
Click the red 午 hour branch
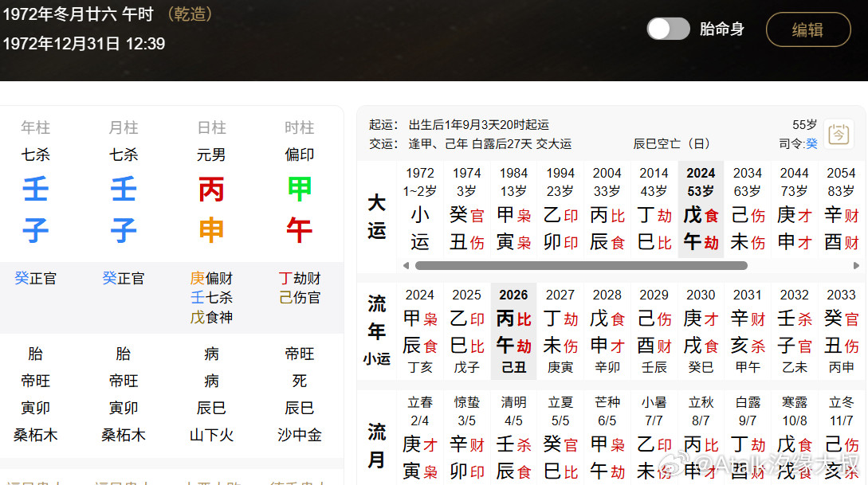point(300,231)
